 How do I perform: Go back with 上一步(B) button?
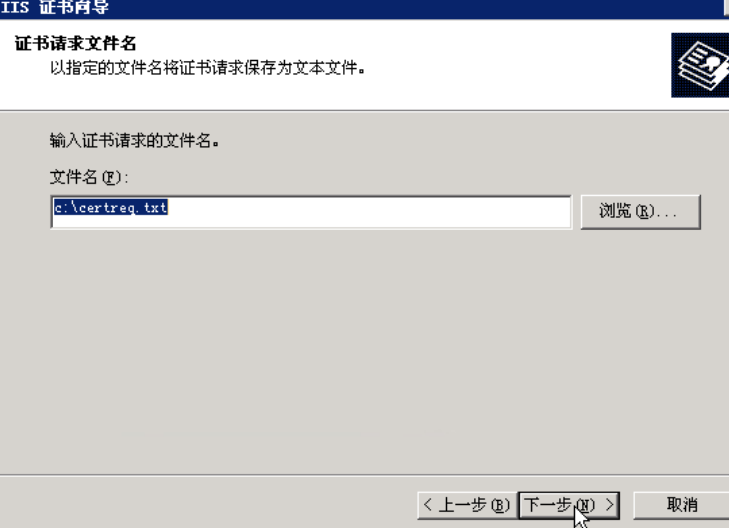(467, 505)
